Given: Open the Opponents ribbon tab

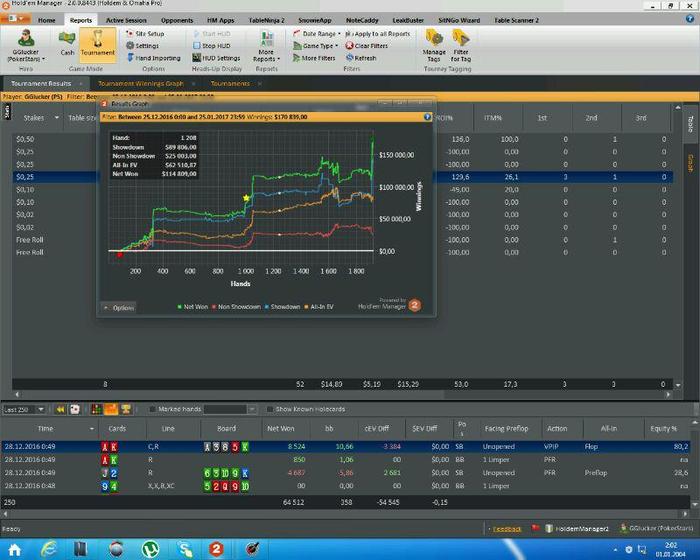Looking at the screenshot, I should coord(177,20).
